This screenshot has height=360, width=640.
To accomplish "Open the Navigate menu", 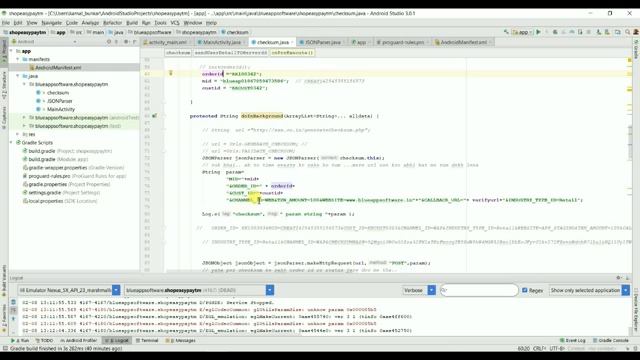I will tap(51, 23).
